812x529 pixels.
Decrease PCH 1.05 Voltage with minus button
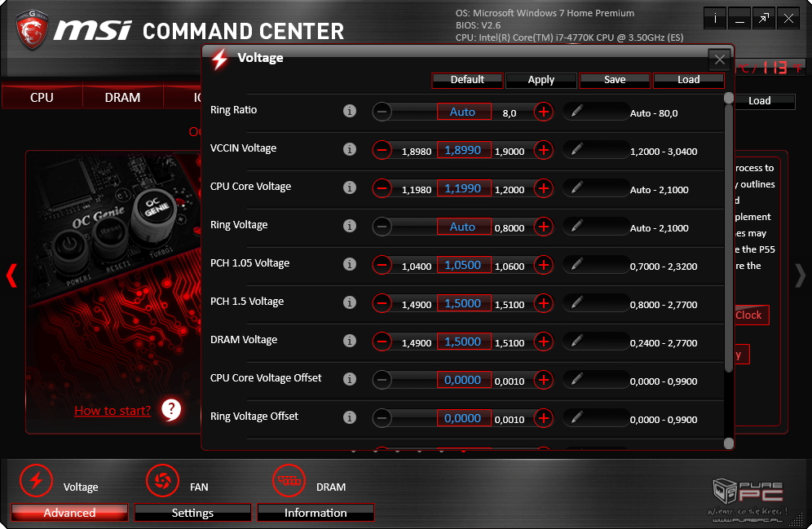point(382,265)
